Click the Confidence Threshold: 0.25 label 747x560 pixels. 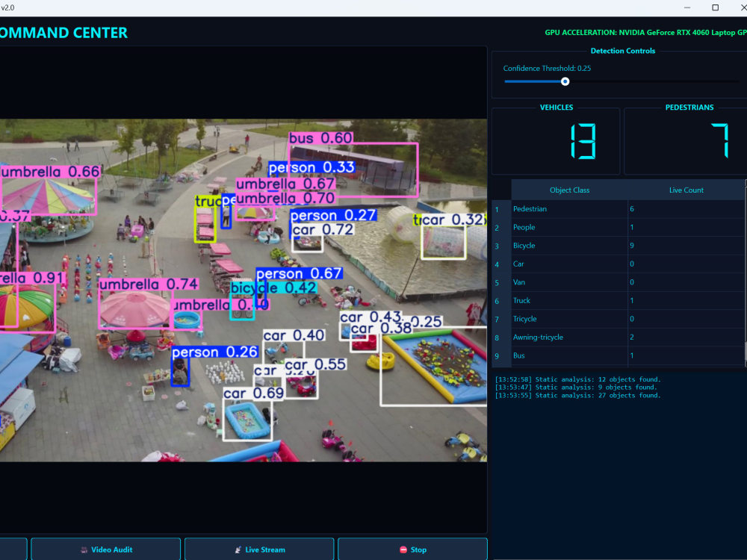pyautogui.click(x=547, y=68)
